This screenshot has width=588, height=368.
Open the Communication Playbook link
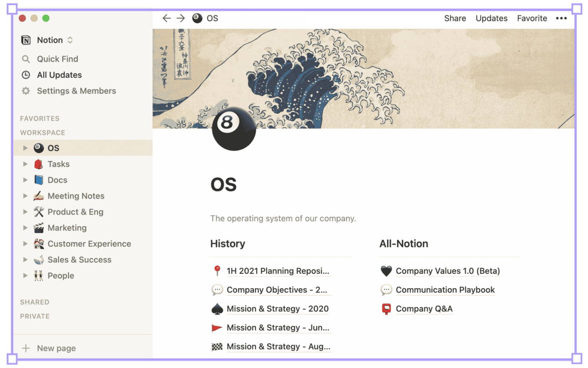tap(445, 290)
